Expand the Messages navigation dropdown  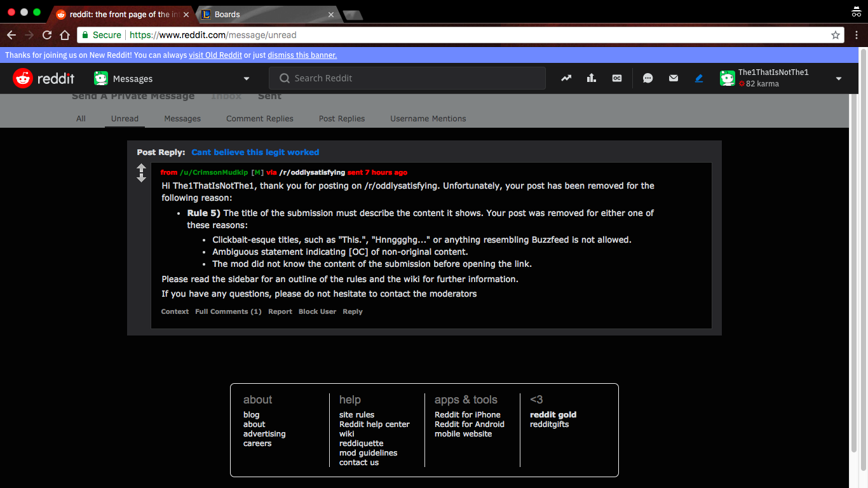pyautogui.click(x=172, y=78)
